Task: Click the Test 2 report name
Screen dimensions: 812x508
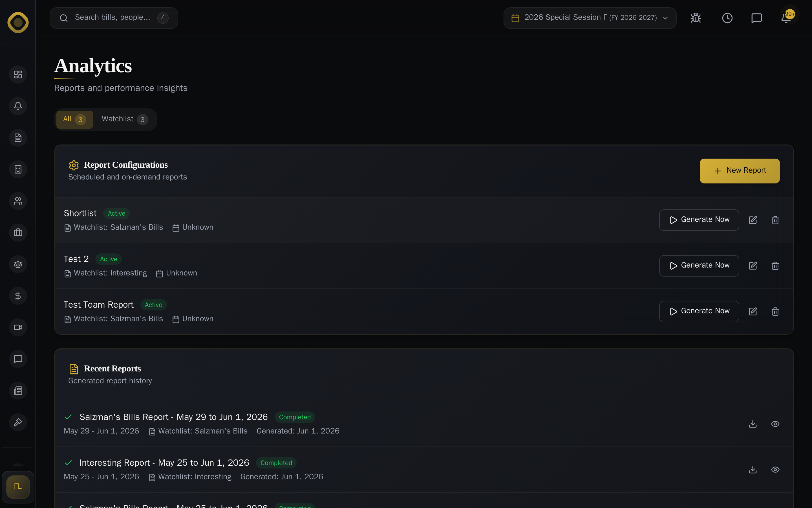Action: [76, 259]
